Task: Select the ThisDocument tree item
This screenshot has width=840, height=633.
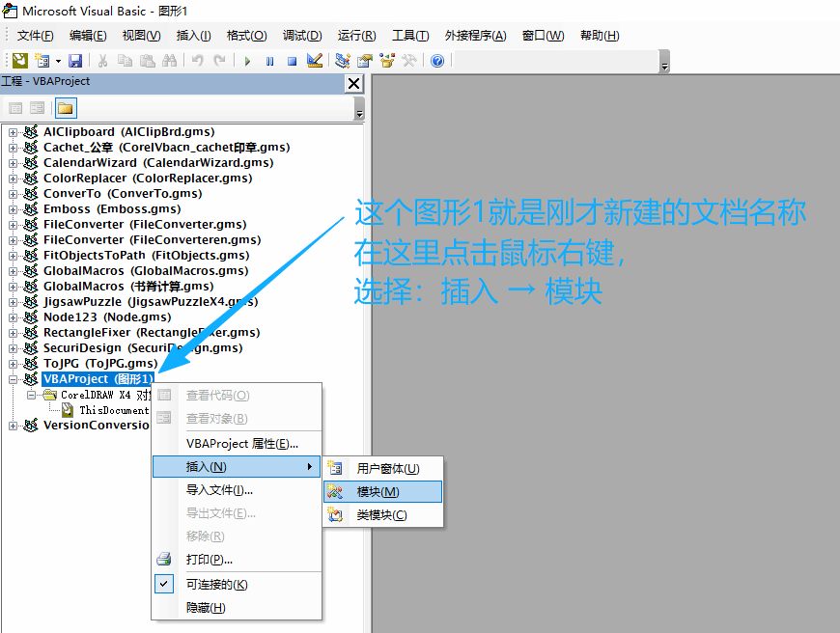Action: [x=113, y=410]
